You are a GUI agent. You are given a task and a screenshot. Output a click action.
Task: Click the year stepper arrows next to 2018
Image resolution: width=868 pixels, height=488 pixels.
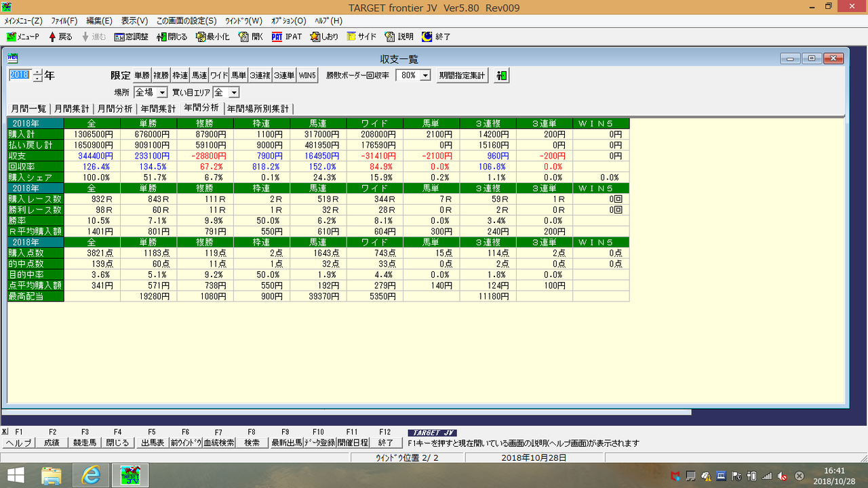(37, 76)
